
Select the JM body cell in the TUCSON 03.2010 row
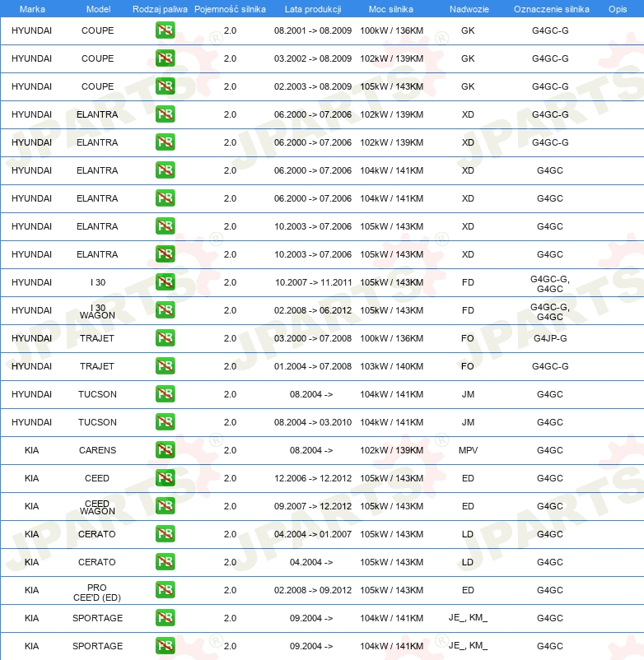(x=468, y=422)
